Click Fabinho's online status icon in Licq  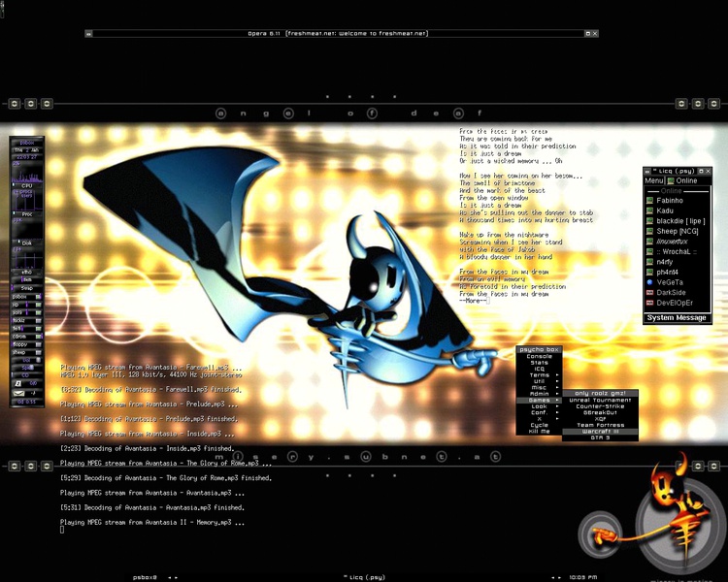pyautogui.click(x=650, y=201)
